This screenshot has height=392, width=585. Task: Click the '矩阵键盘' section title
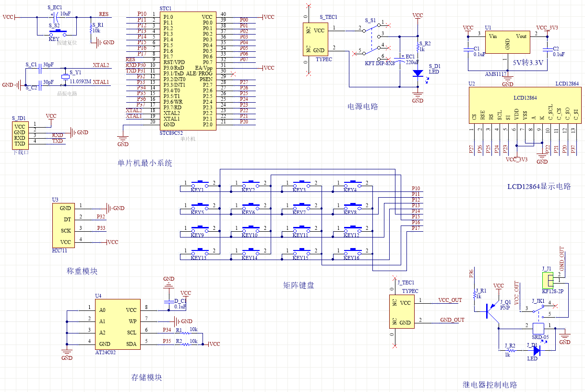(x=298, y=285)
